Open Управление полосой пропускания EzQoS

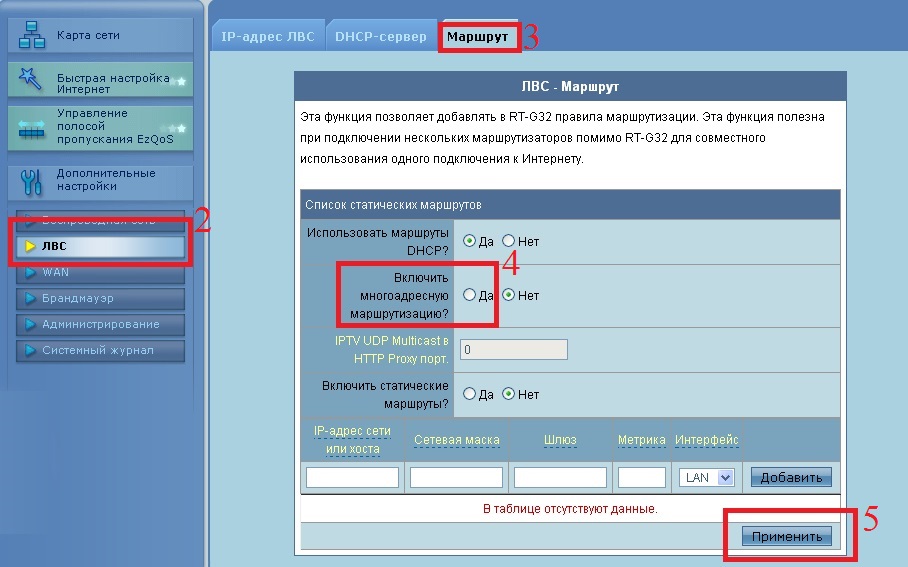[100, 128]
